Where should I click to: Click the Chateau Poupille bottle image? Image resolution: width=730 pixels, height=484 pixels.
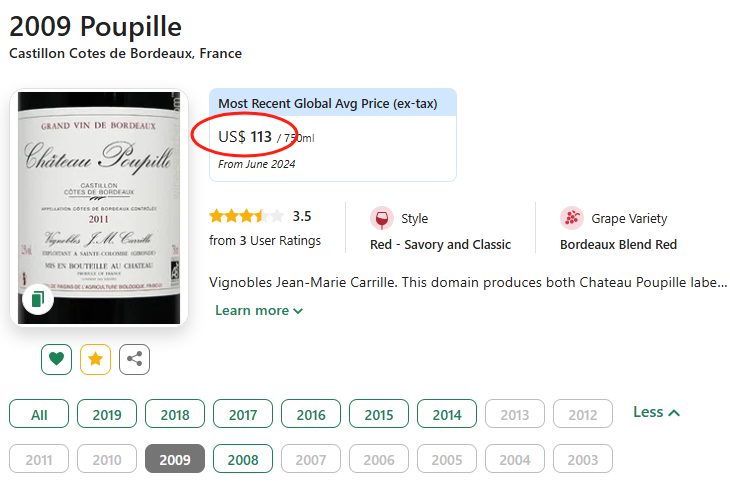[99, 200]
